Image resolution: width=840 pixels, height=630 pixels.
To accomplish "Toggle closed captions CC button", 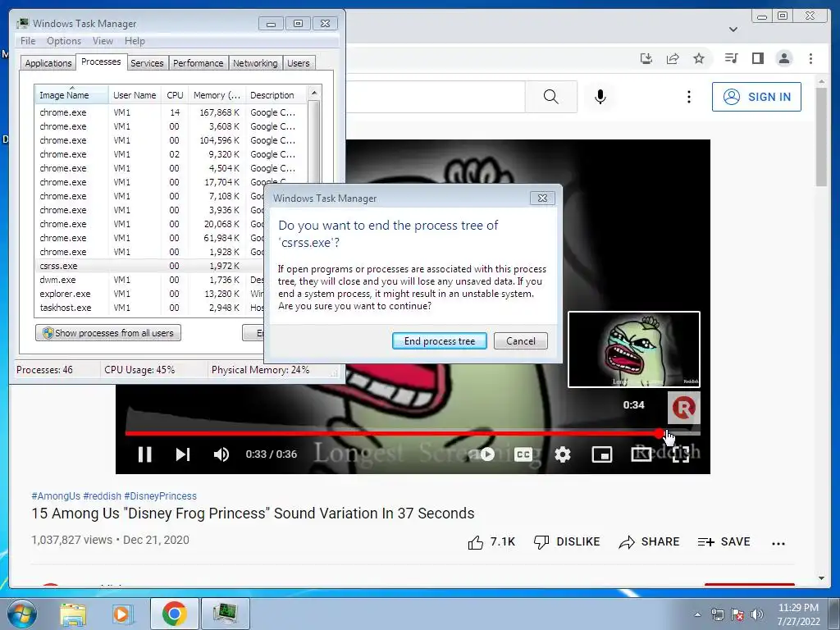I will point(523,454).
